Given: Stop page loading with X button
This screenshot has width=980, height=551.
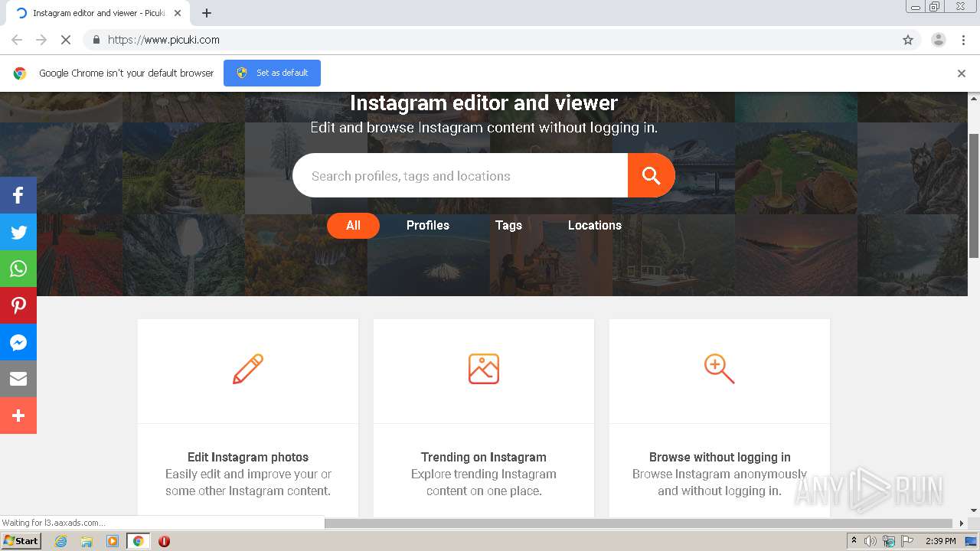Looking at the screenshot, I should point(66,40).
